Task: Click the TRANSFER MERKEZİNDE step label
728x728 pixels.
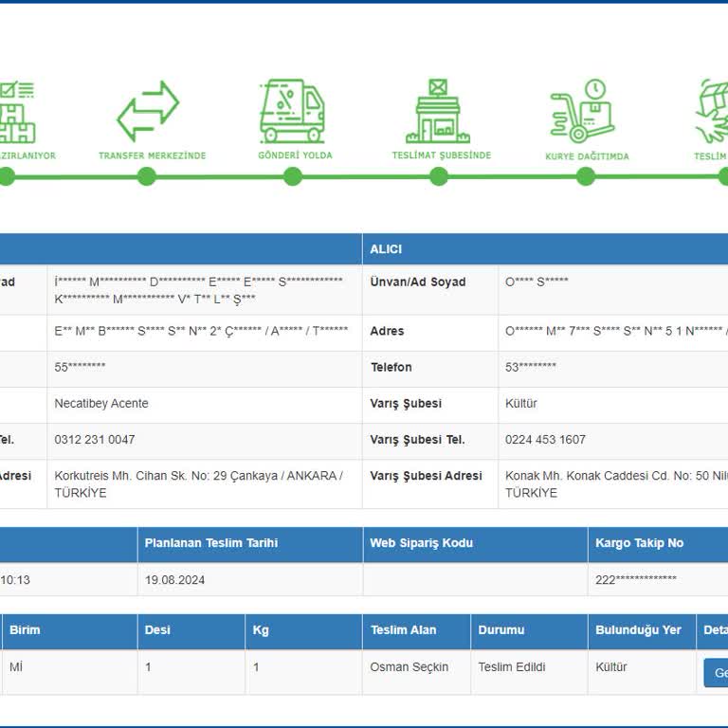Action: (153, 155)
